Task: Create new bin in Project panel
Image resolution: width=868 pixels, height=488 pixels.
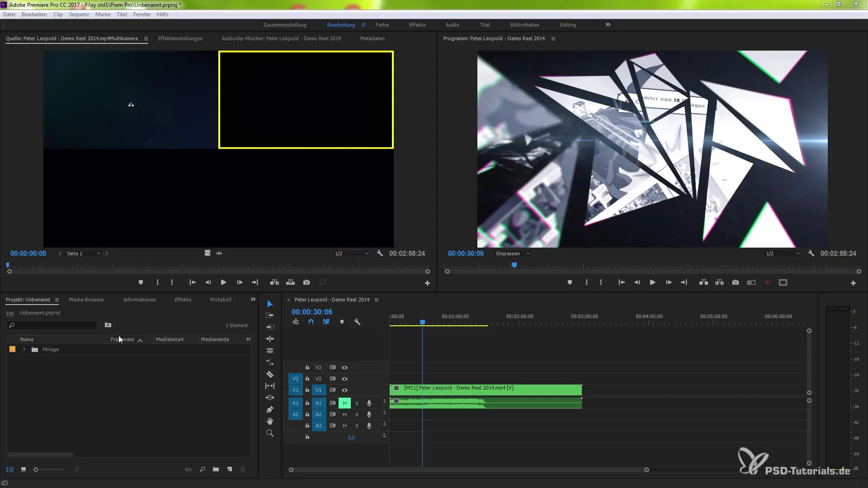Action: (x=216, y=469)
